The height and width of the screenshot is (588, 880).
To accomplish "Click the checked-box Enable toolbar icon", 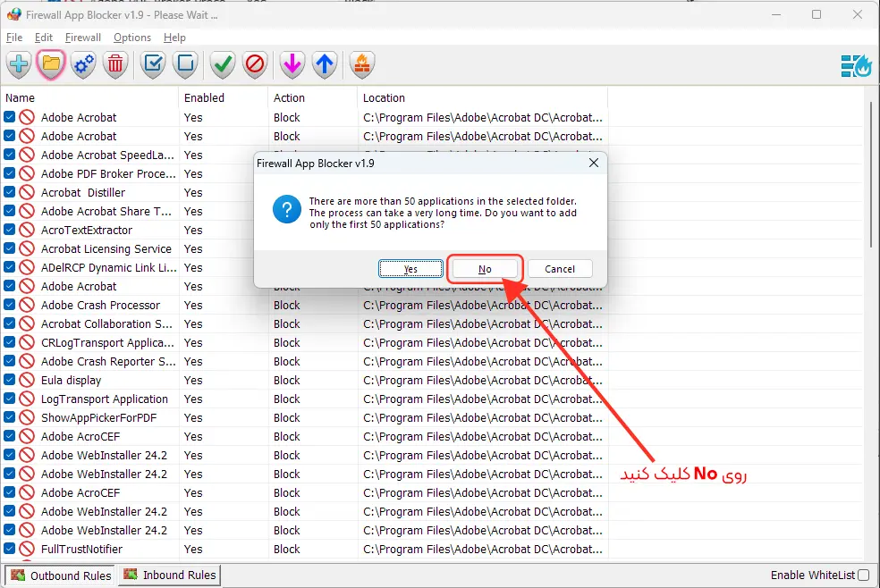I will pyautogui.click(x=153, y=64).
